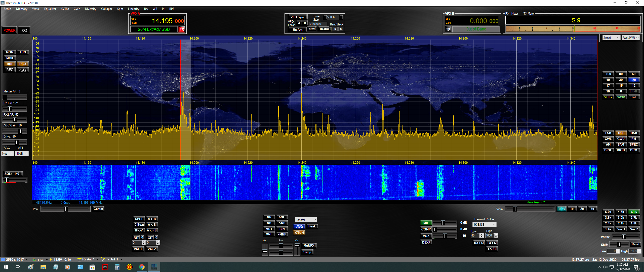This screenshot has width=644, height=272.
Task: Toggle the CTUN button off
Action: 299,233
